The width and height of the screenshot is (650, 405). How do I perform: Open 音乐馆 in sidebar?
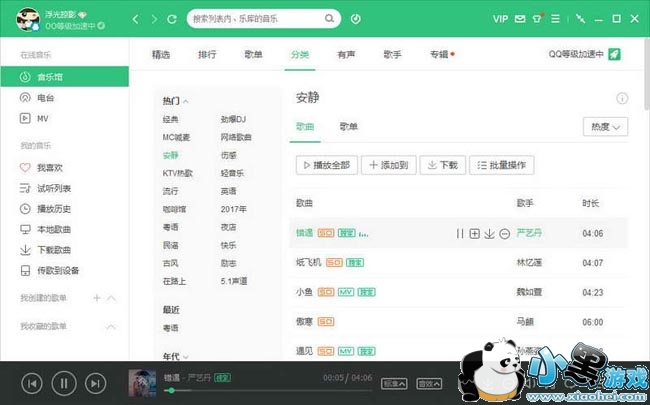coord(65,77)
